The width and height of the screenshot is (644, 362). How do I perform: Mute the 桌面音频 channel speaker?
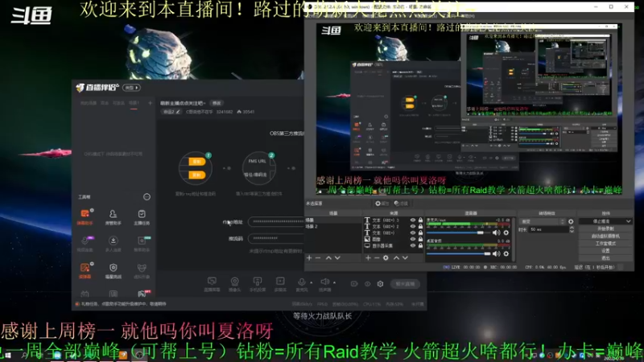point(497,253)
